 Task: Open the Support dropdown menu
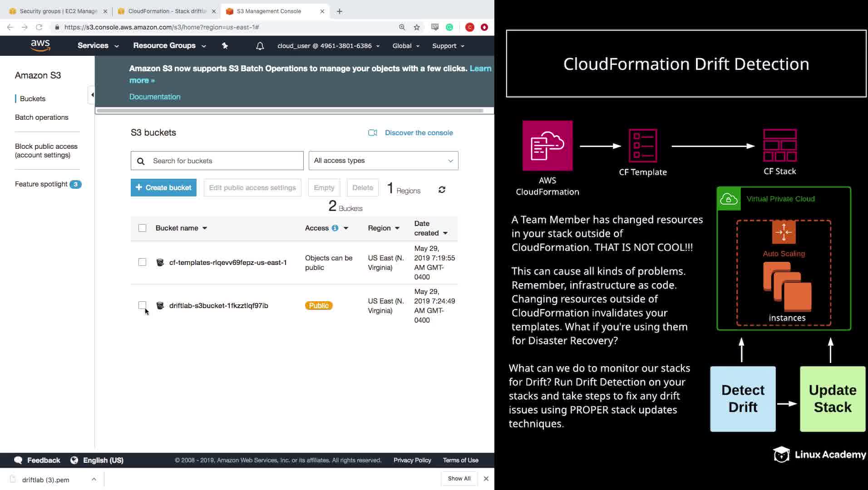tap(449, 46)
